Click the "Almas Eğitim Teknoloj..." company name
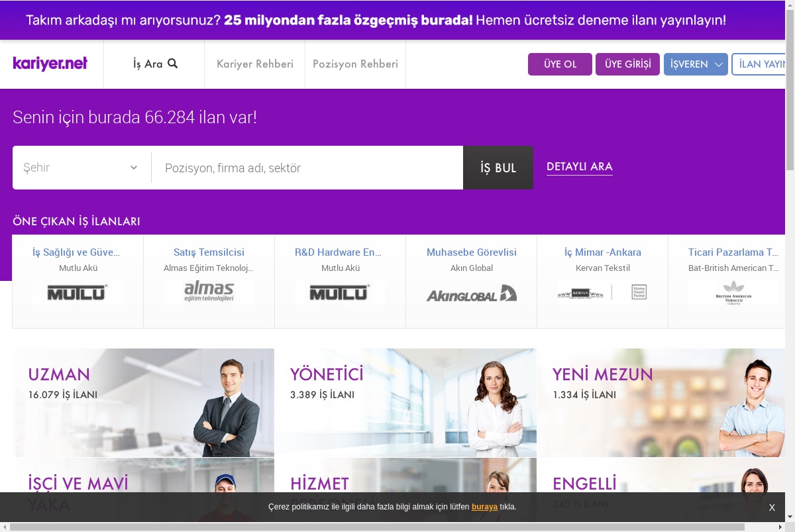Viewport: 795px width, 532px height. (x=209, y=268)
